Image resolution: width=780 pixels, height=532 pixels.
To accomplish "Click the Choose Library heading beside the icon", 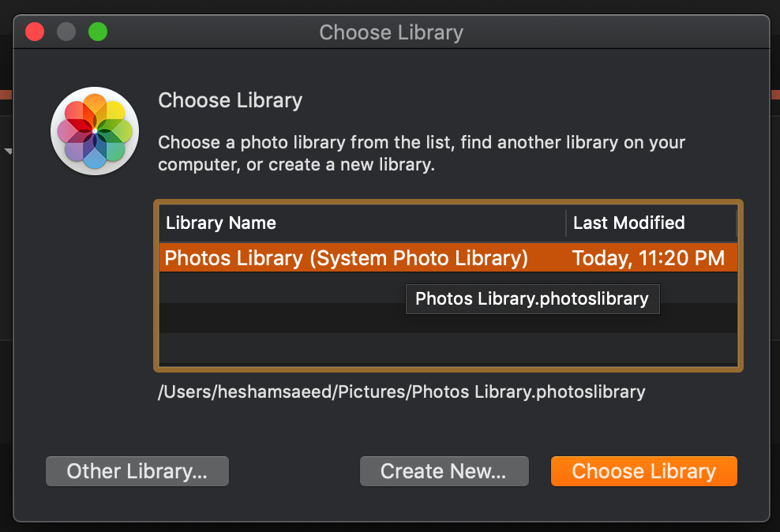I will click(231, 101).
